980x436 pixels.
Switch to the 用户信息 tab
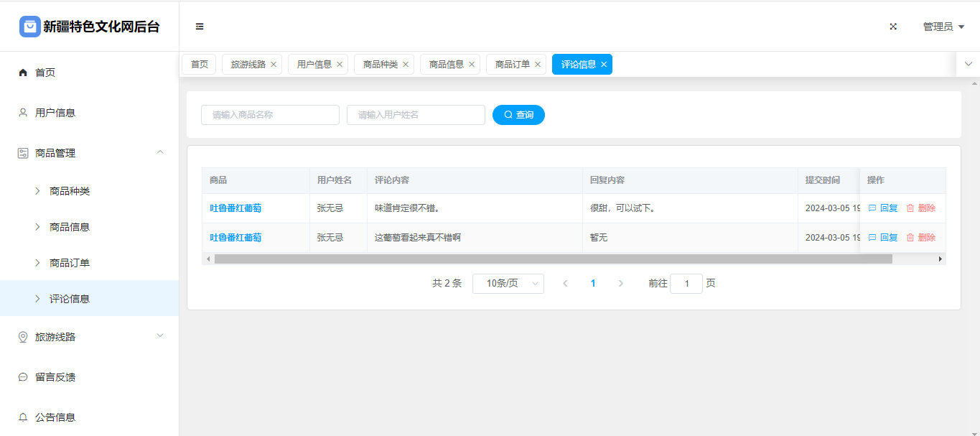314,65
